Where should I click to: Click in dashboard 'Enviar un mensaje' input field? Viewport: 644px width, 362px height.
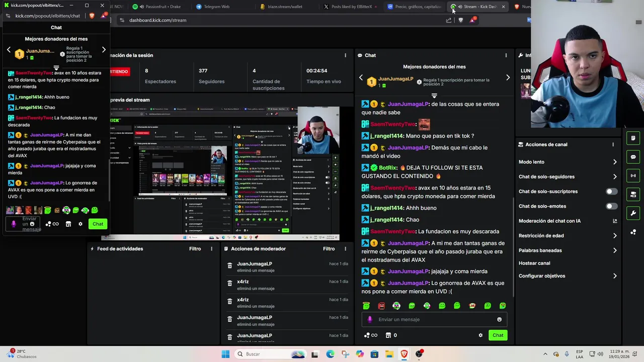tap(434, 319)
